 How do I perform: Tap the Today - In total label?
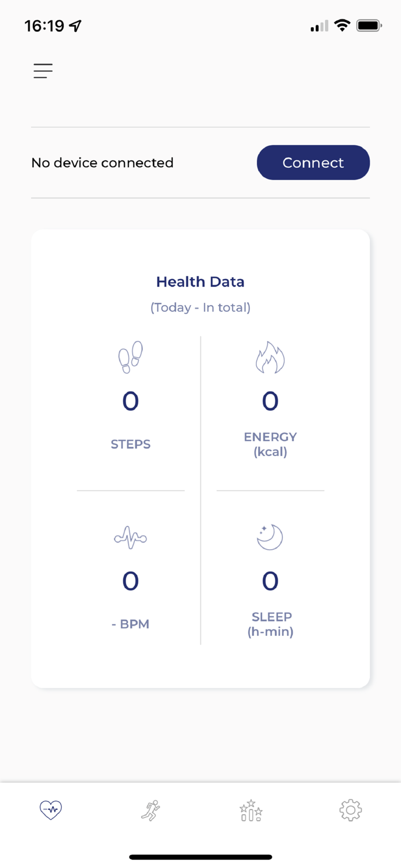(x=200, y=307)
